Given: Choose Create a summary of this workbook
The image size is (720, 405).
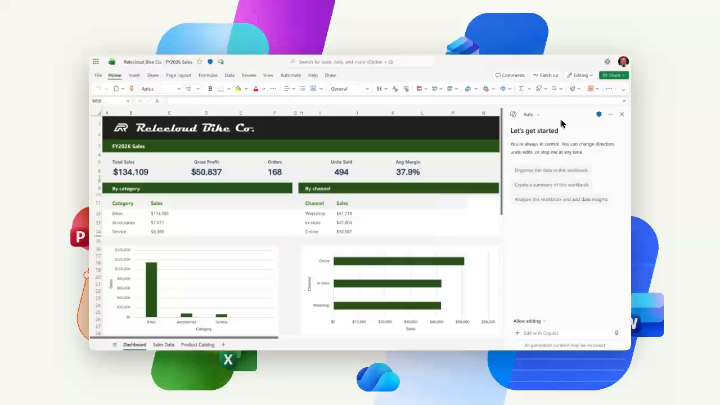Looking at the screenshot, I should point(551,185).
